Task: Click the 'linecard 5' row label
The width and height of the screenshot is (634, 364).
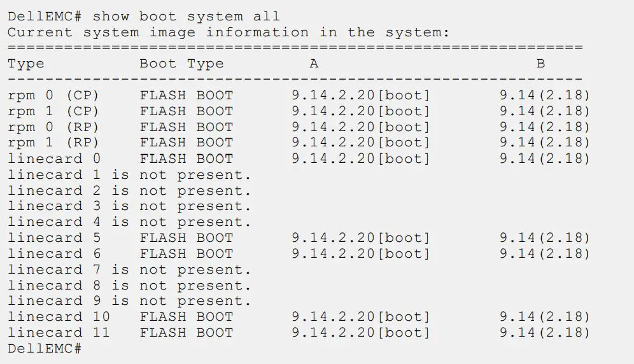Action: (x=54, y=238)
